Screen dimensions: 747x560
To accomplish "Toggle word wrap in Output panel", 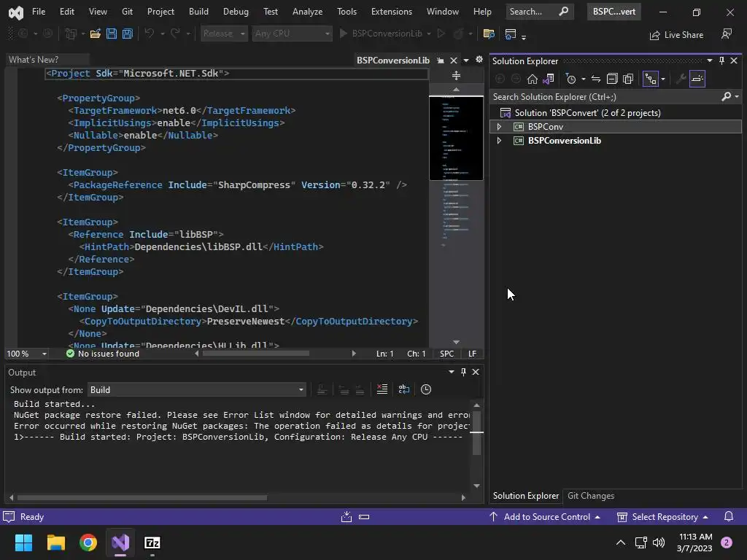I will (x=403, y=389).
